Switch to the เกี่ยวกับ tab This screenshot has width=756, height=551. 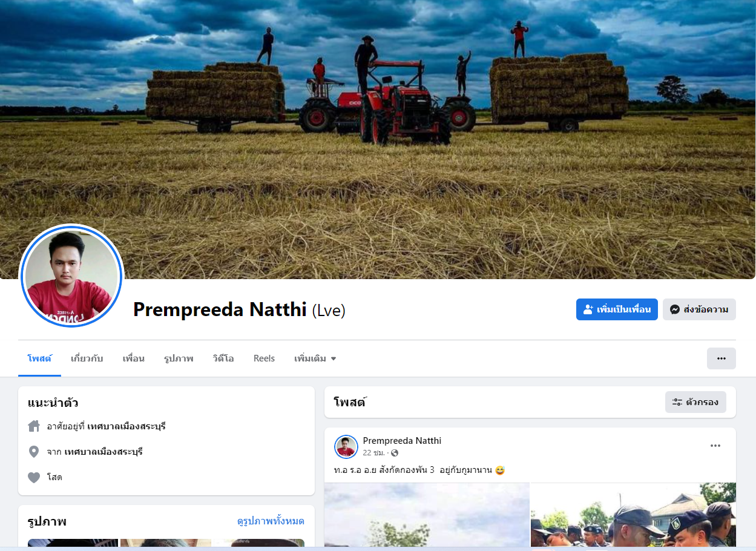tap(87, 358)
